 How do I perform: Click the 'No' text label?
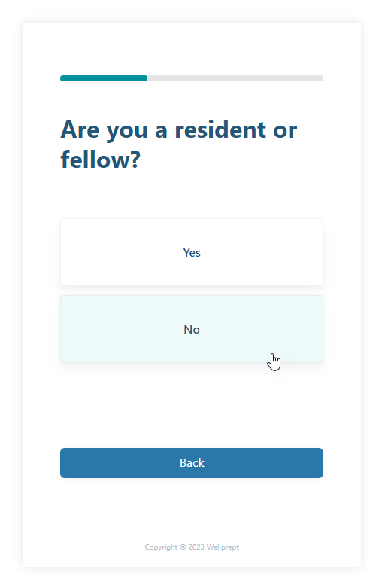[x=192, y=330]
